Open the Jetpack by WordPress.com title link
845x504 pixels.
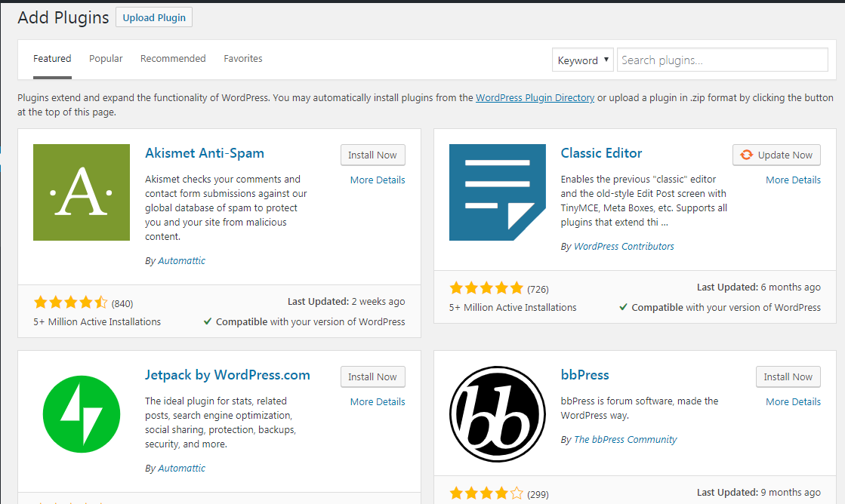coord(227,375)
